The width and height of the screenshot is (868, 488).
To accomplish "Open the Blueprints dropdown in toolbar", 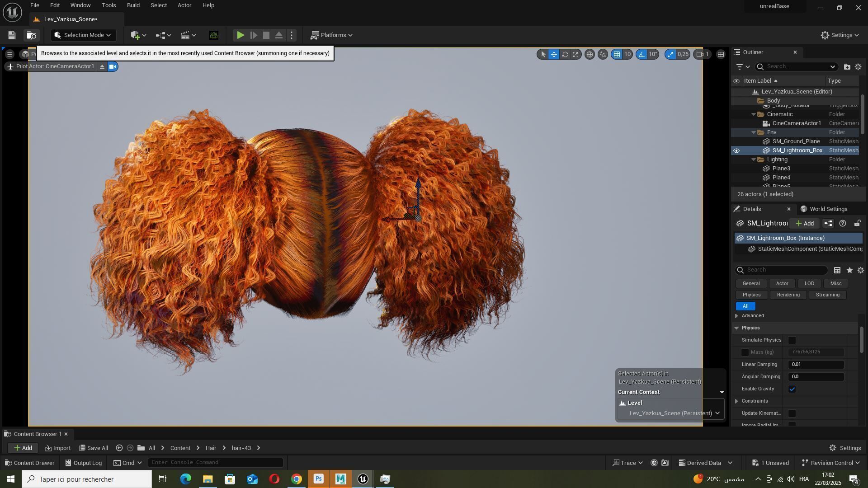I will pos(163,35).
